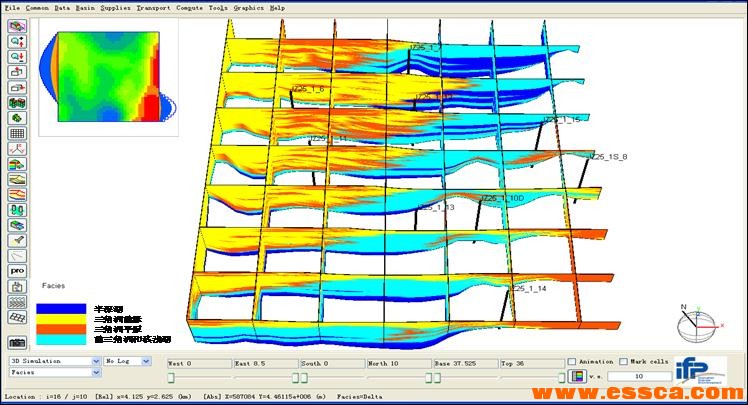
Task: Click the East 8.5 slider handle
Action: click(297, 378)
